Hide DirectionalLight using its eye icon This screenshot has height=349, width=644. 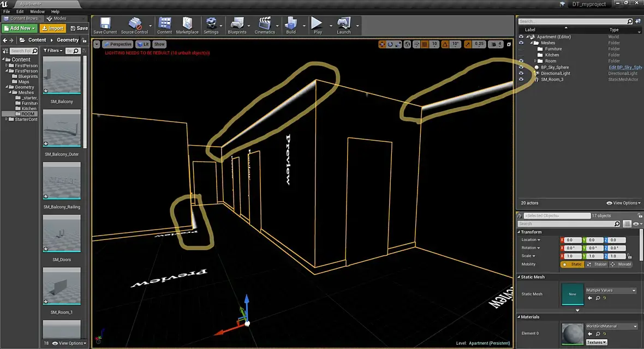521,73
